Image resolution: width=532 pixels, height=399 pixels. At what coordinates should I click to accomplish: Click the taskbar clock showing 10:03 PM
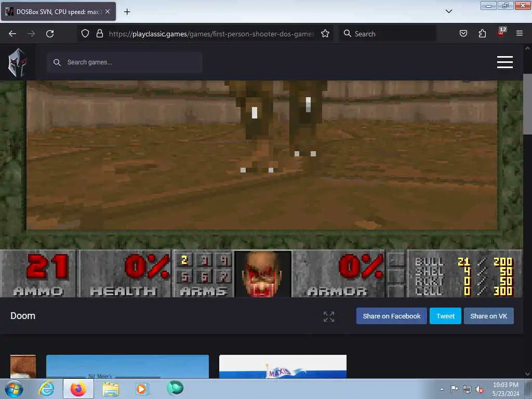(506, 389)
